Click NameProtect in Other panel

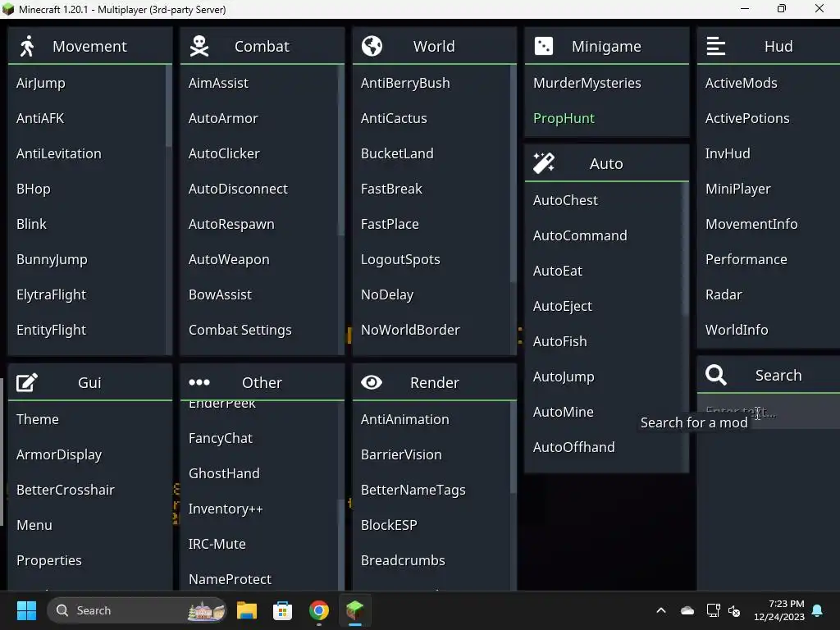point(259,579)
